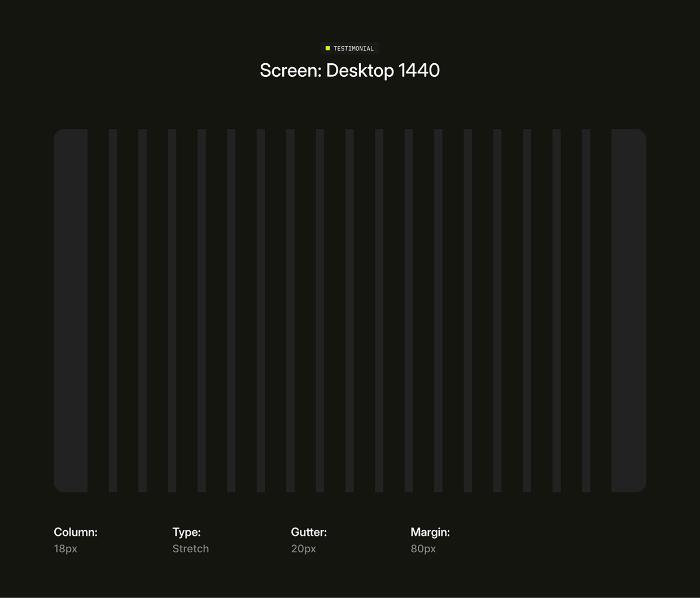
Task: Click the second narrow column stripe from the left
Action: point(142,311)
